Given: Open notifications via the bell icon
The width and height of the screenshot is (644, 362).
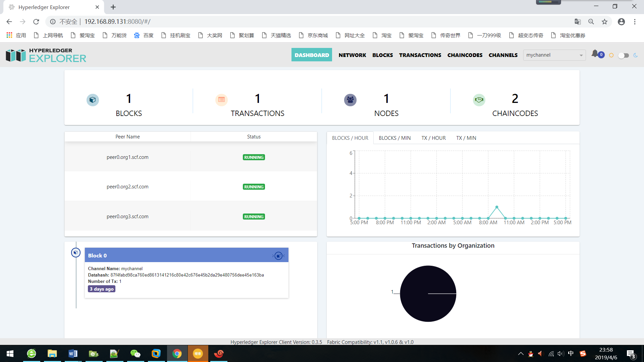Looking at the screenshot, I should point(596,54).
